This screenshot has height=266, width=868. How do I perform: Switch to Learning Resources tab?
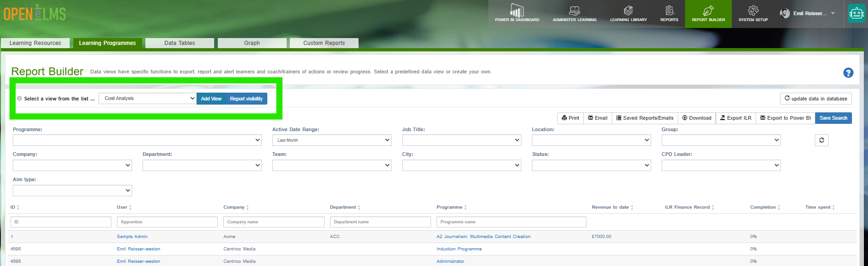(x=35, y=43)
